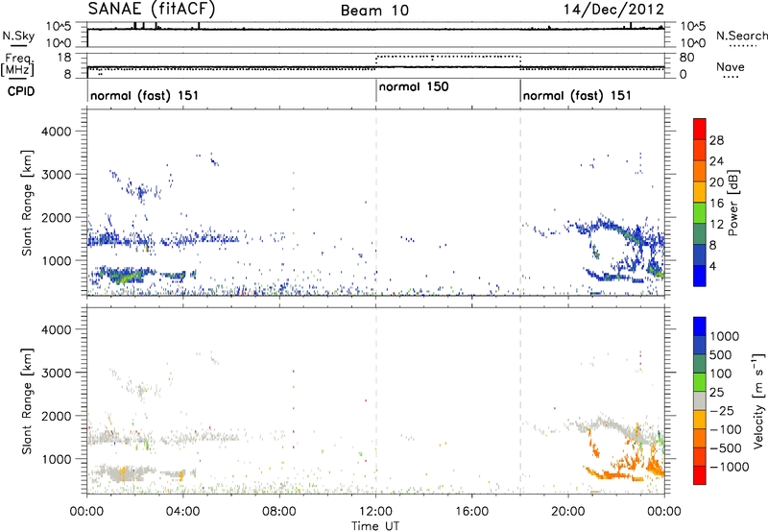The height and width of the screenshot is (532, 768).
Task: Click the red bottom segment of Velocity colorbar
Action: pyautogui.click(x=700, y=475)
